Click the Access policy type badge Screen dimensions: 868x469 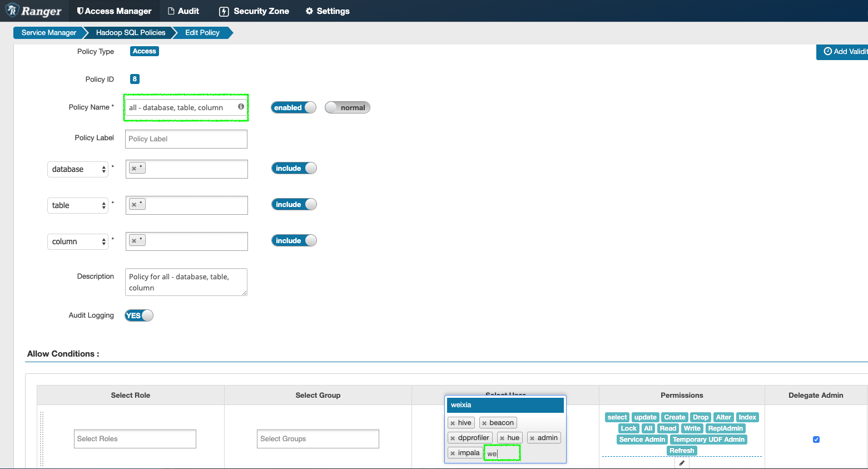(145, 51)
